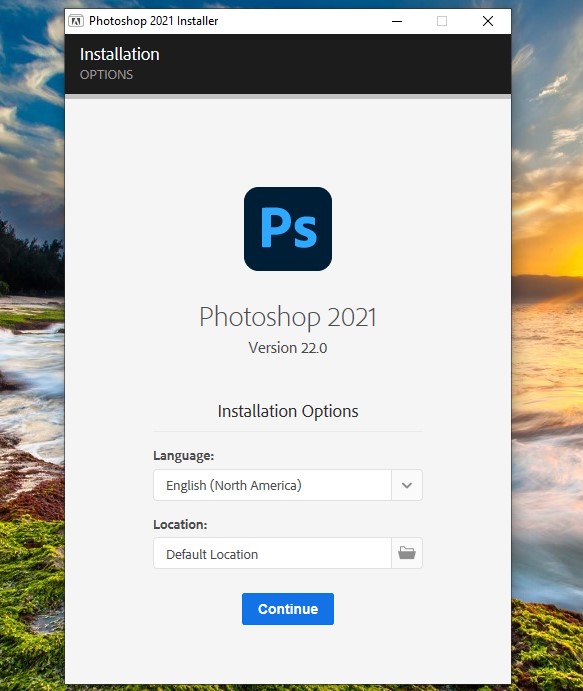This screenshot has width=583, height=691.
Task: Click the folder browse icon for Location
Action: [407, 553]
